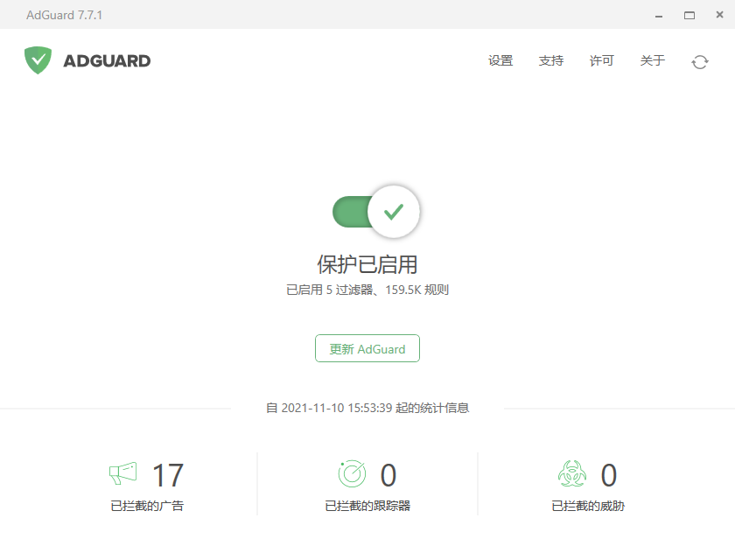The height and width of the screenshot is (560, 735).
Task: Click the blocked ads count 17
Action: (168, 476)
